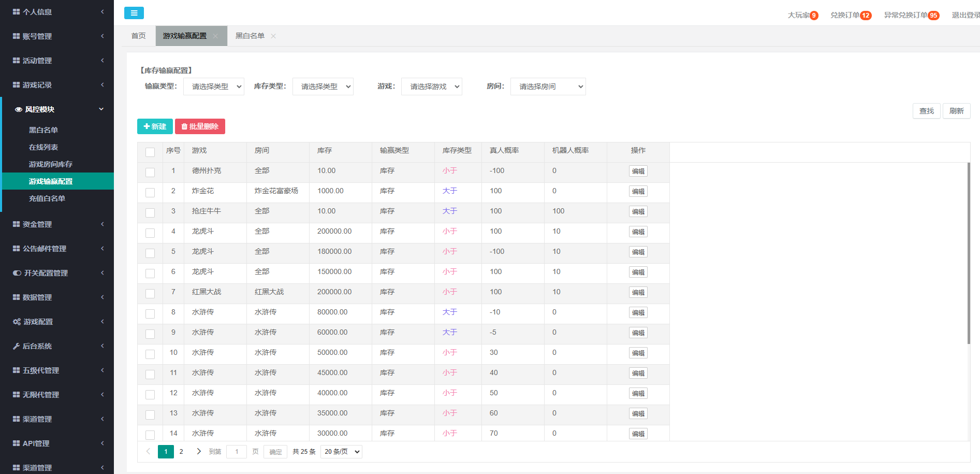Click the grid icon beside API管理
Viewport: 980px width, 474px height.
(17, 443)
